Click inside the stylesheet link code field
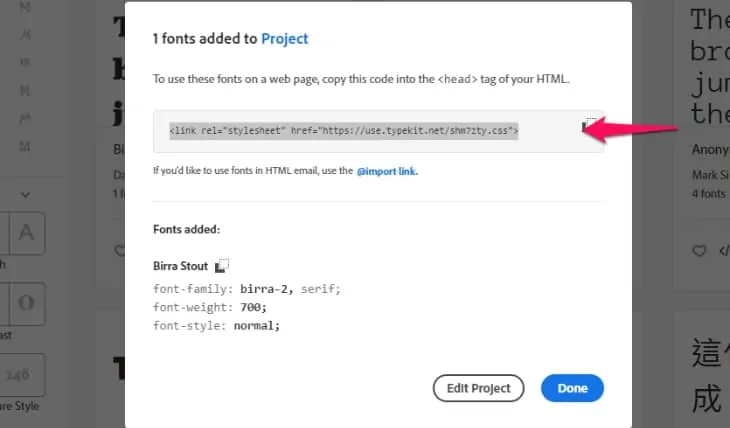Image resolution: width=730 pixels, height=428 pixels. click(x=345, y=130)
